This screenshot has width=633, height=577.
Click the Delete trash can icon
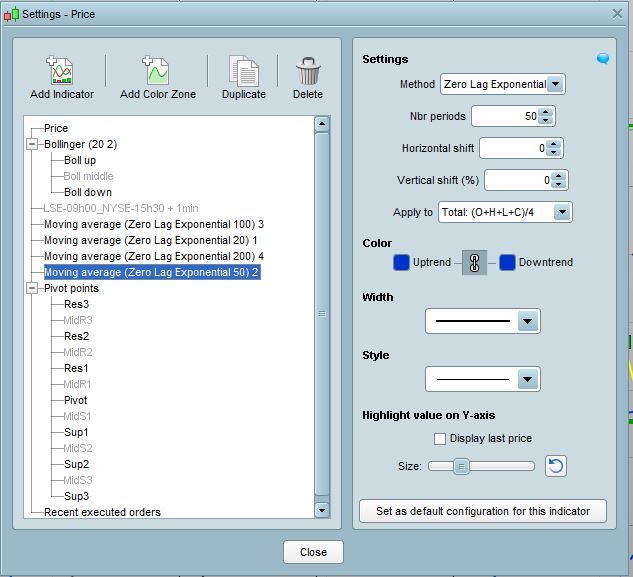[308, 71]
